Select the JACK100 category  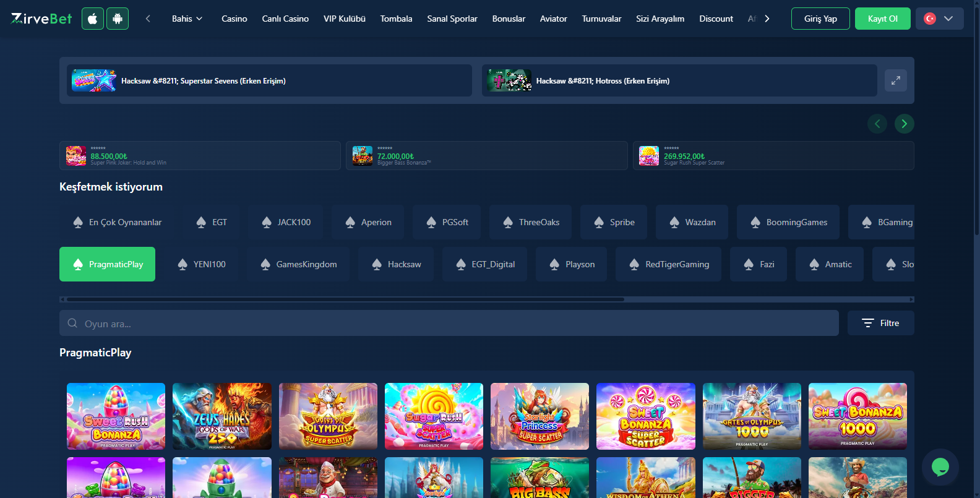click(286, 222)
